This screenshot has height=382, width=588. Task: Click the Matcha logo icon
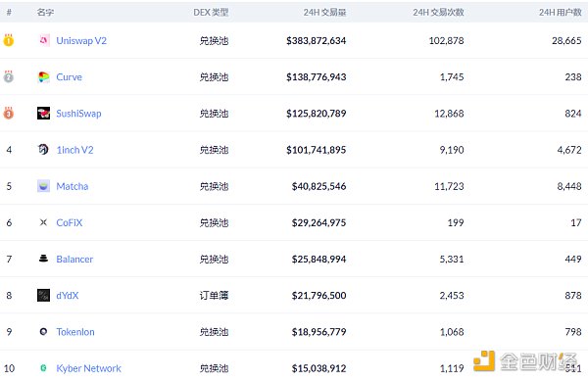[x=43, y=186]
